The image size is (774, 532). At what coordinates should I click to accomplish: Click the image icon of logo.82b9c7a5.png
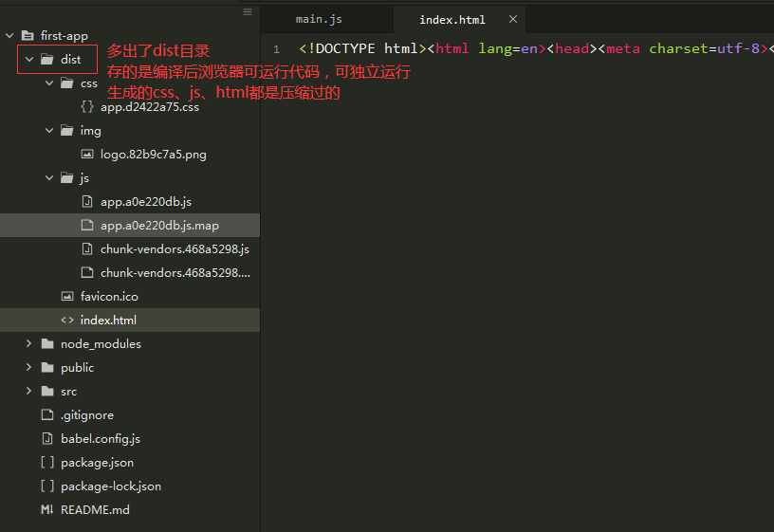[87, 154]
